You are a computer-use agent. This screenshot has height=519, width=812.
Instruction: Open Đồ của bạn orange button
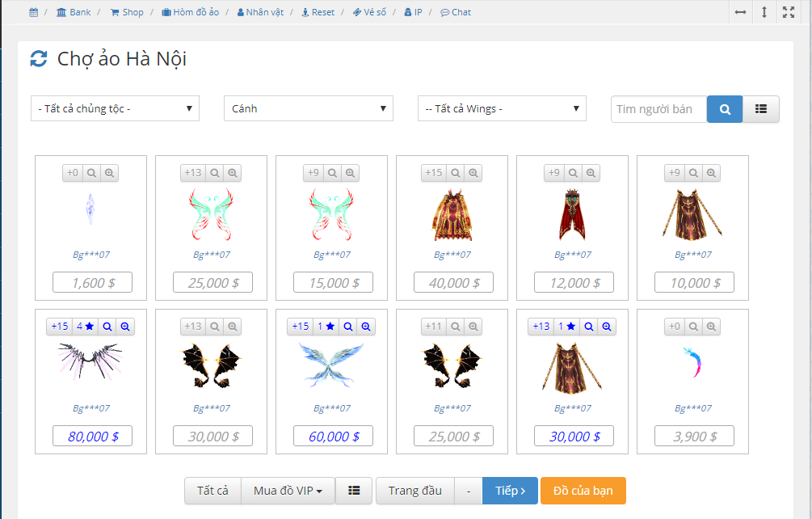[583, 491]
